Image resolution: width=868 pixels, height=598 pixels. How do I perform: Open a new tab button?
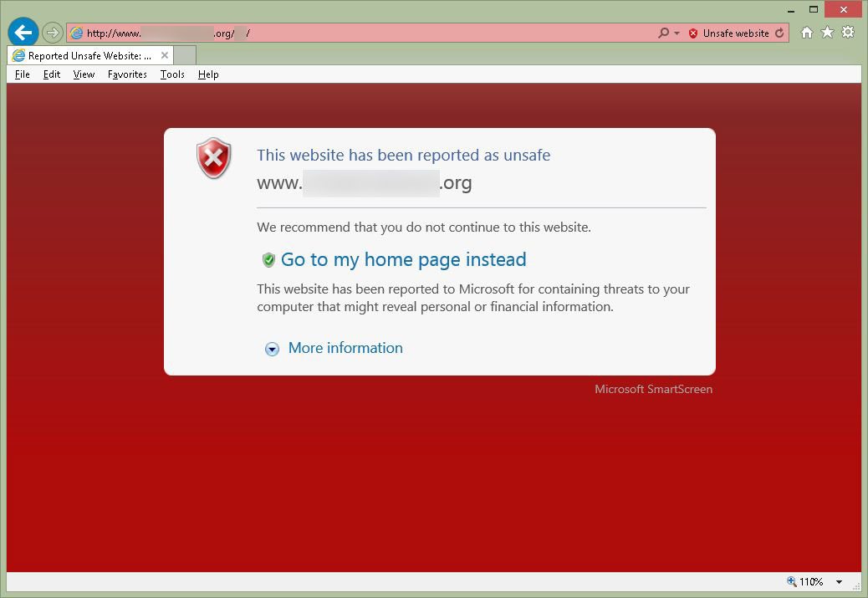click(x=185, y=55)
